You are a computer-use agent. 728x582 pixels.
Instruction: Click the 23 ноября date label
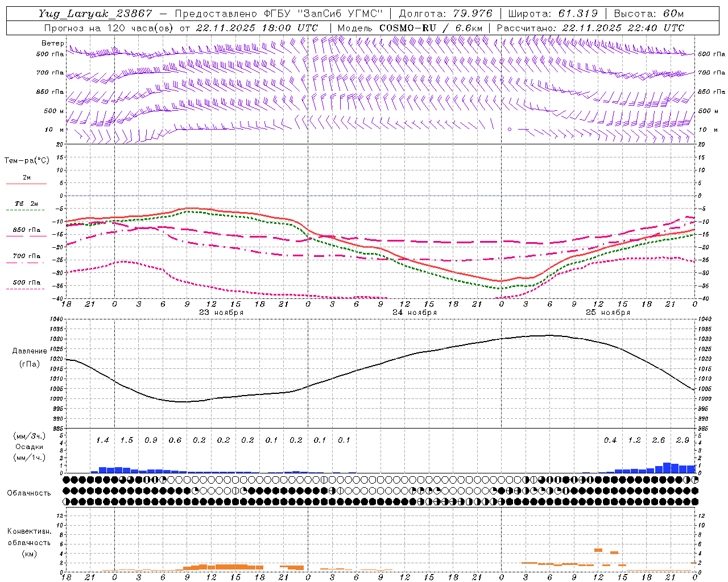[x=221, y=313]
